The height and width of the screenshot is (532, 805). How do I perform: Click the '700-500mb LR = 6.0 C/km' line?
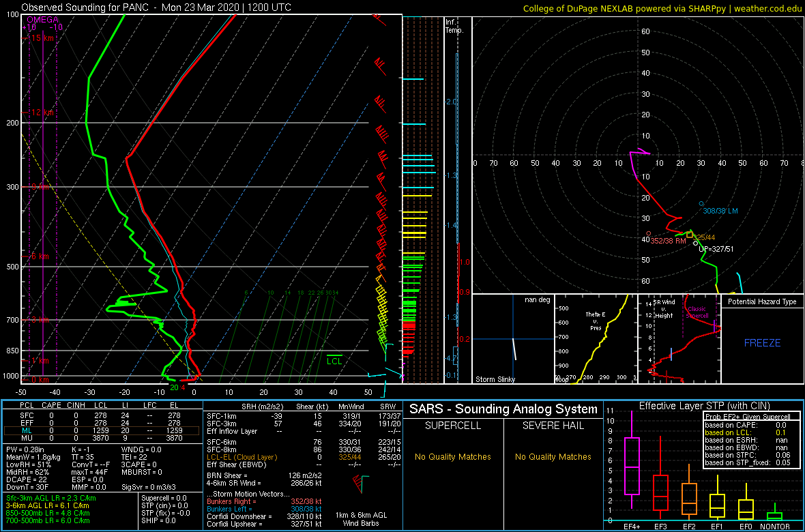(x=49, y=520)
